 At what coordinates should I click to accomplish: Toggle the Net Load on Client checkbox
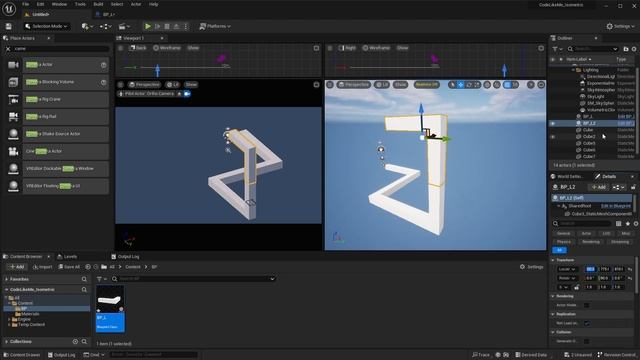point(587,323)
